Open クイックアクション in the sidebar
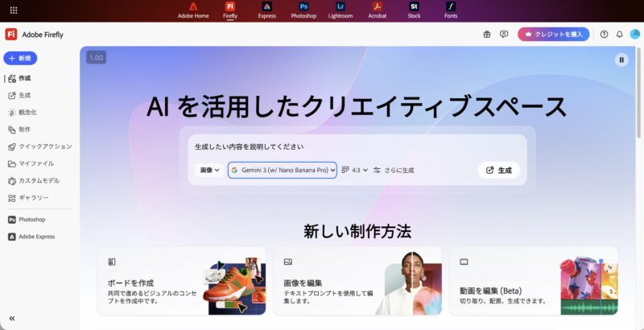 [39, 146]
